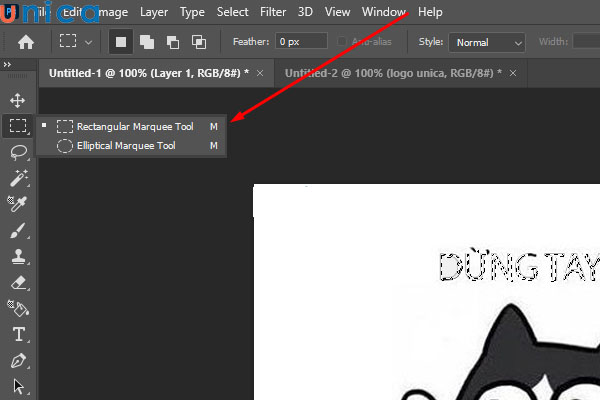
Task: Select the Move tool
Action: point(18,101)
